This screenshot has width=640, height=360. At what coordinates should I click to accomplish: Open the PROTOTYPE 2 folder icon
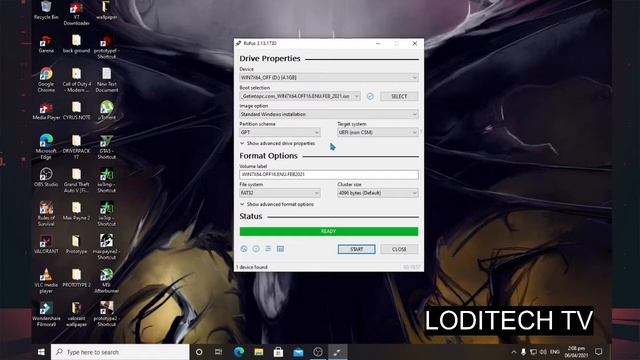pos(76,278)
